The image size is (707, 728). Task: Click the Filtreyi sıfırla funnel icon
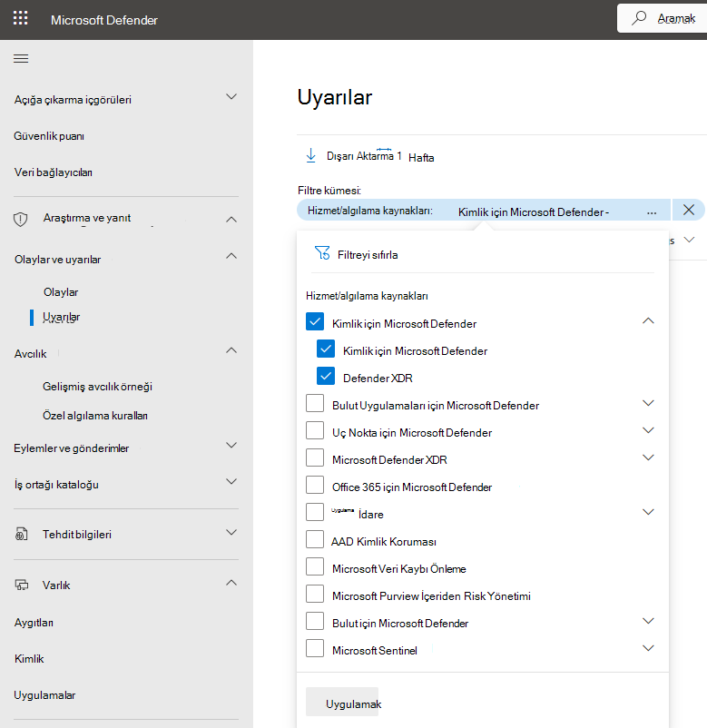pyautogui.click(x=322, y=253)
